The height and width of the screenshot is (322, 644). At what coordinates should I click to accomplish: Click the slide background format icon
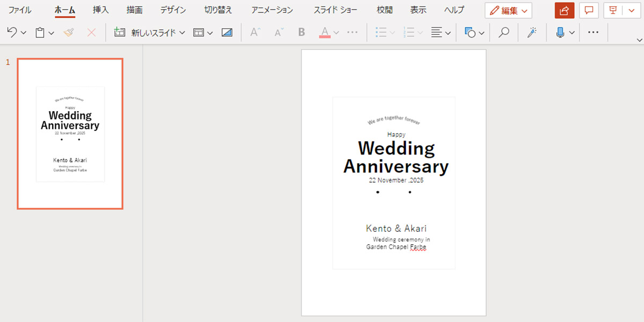[x=227, y=33]
